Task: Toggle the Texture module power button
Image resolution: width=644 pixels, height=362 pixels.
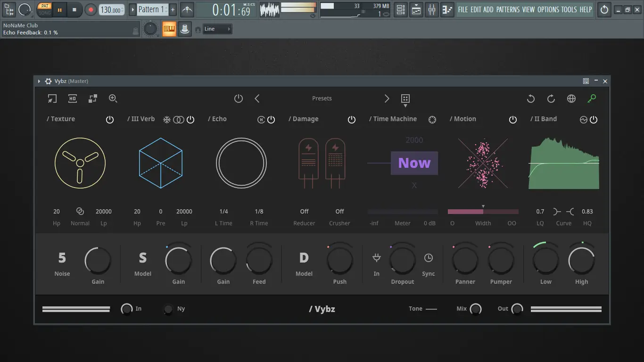Action: (x=110, y=119)
